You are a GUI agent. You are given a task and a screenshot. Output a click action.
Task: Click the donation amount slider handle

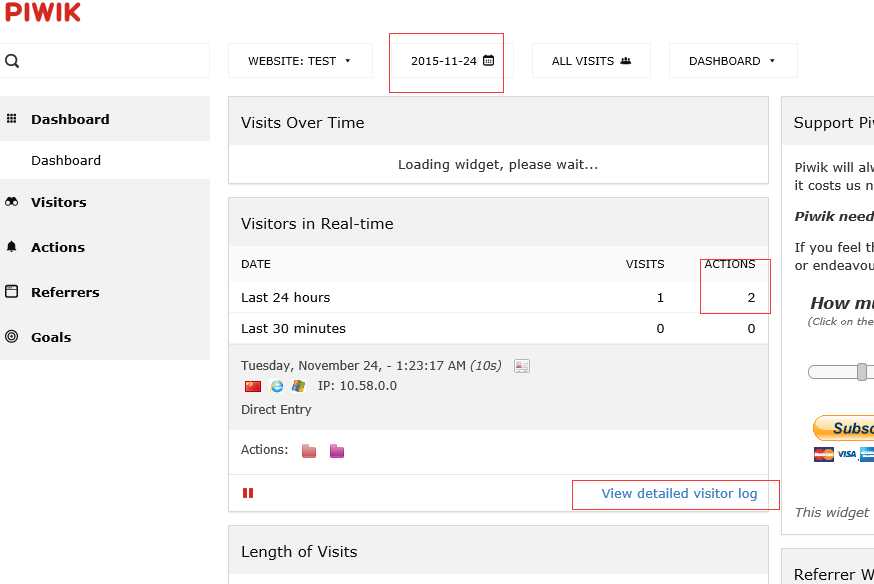pyautogui.click(x=862, y=372)
